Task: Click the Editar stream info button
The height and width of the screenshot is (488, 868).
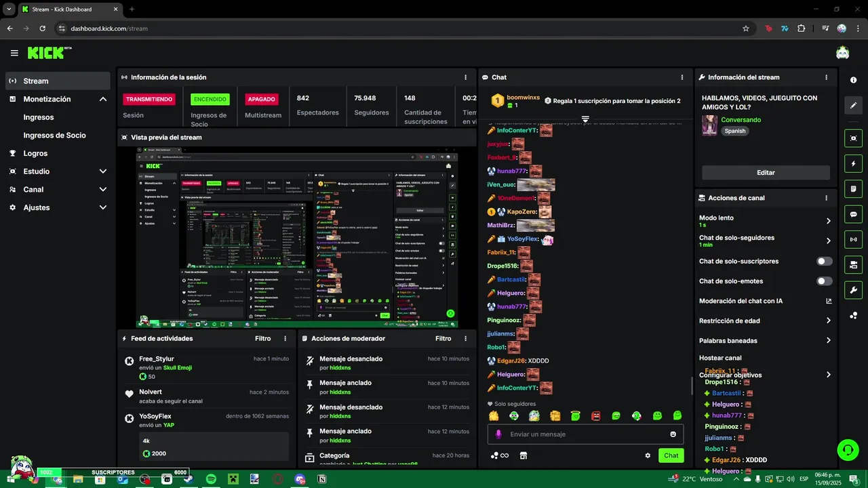Action: [766, 173]
